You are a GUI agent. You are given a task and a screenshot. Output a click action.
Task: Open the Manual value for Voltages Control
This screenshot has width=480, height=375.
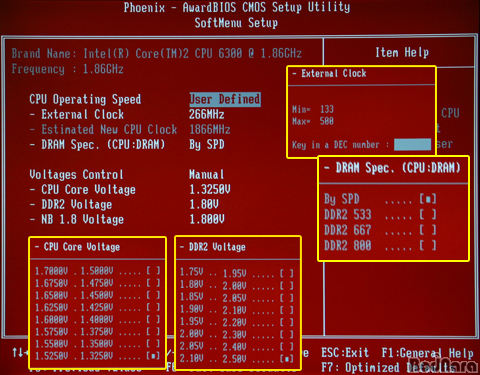point(207,174)
